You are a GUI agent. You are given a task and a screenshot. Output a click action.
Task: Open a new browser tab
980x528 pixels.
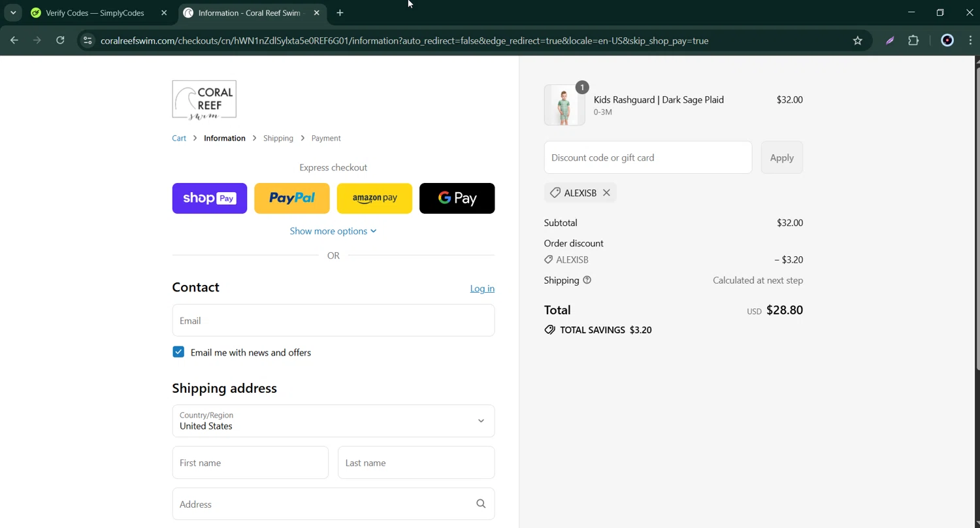coord(340,12)
